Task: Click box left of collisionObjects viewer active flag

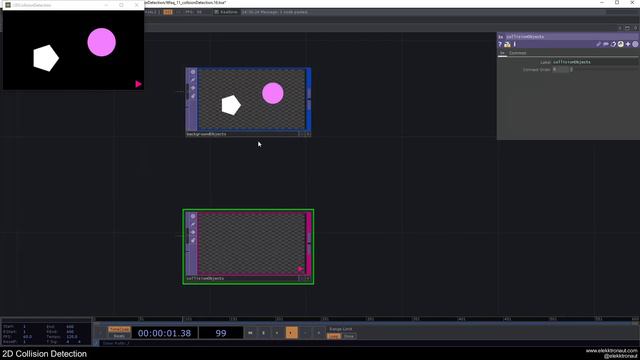Action: [302, 278]
